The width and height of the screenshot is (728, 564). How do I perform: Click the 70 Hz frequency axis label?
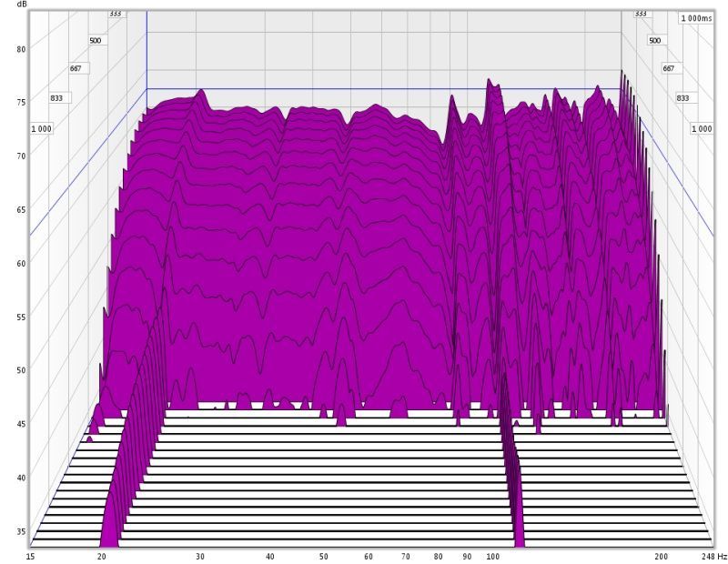coord(406,556)
